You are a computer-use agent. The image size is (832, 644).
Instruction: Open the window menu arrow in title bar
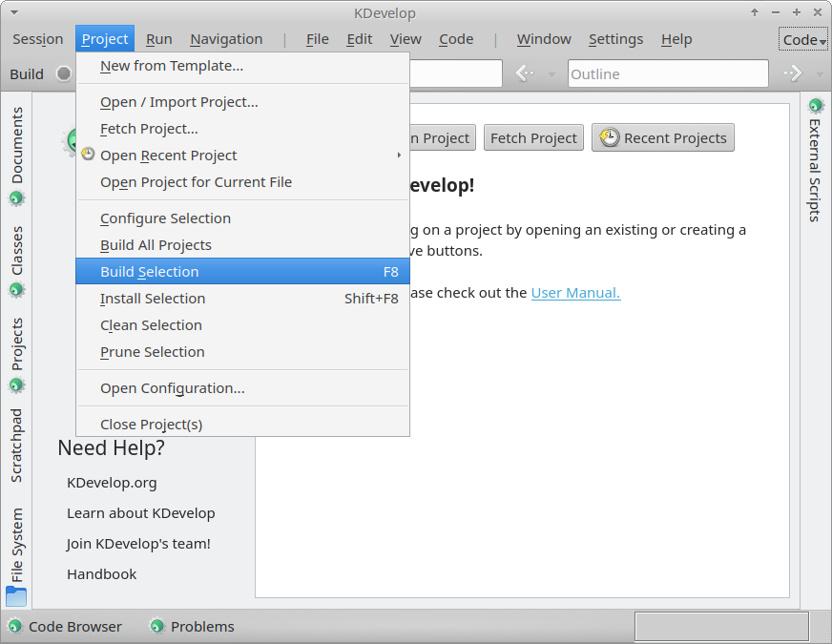coord(14,12)
